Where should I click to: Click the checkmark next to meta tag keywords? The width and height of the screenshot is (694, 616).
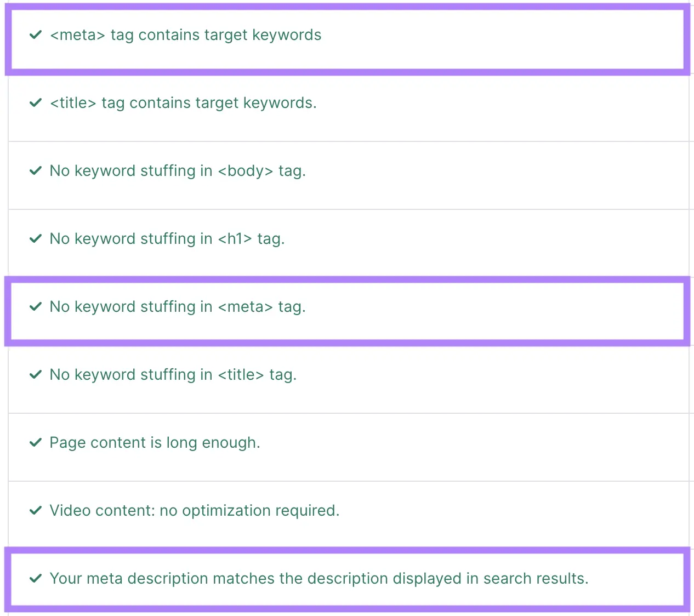click(x=35, y=35)
